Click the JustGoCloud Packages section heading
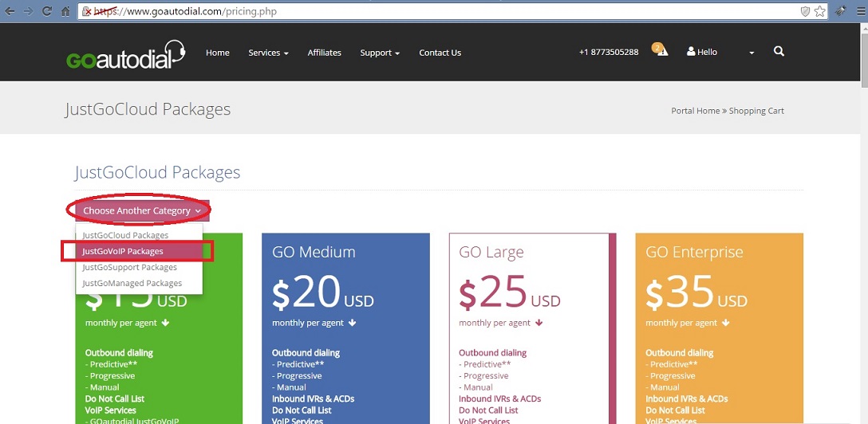Image resolution: width=868 pixels, height=424 pixels. pyautogui.click(x=158, y=172)
